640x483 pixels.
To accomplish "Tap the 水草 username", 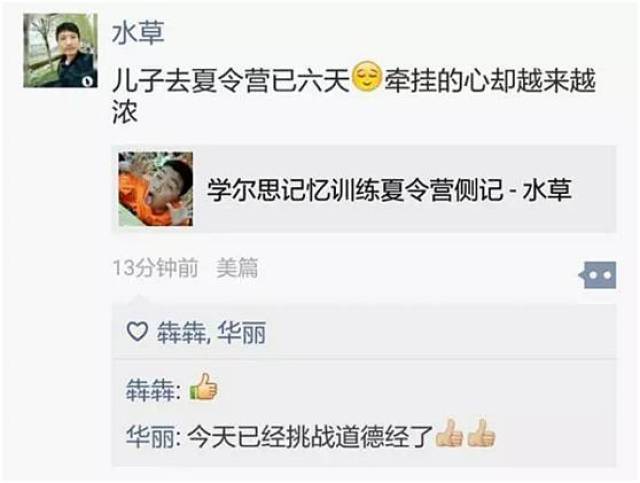I will pos(138,33).
